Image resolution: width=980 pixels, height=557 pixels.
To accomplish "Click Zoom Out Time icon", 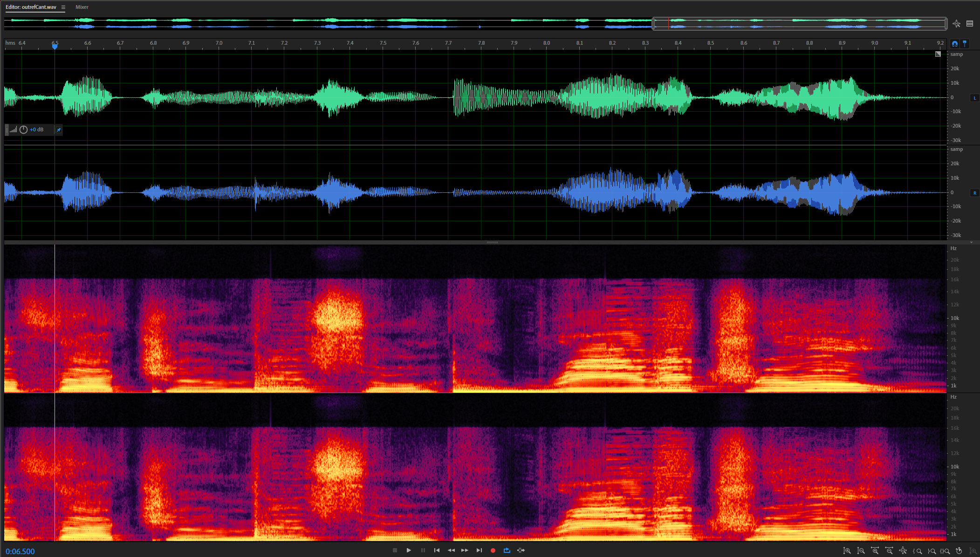I will (x=889, y=551).
